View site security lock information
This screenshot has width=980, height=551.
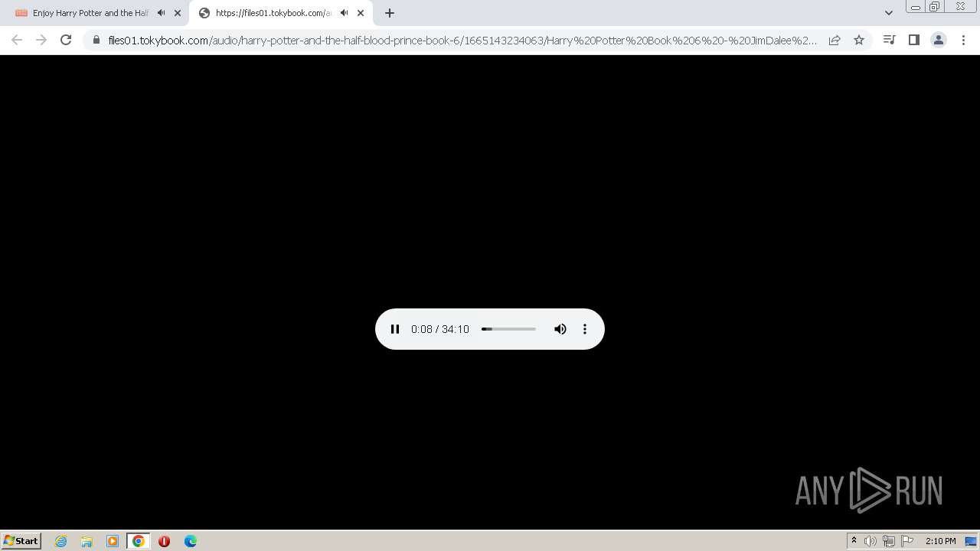pyautogui.click(x=96, y=40)
